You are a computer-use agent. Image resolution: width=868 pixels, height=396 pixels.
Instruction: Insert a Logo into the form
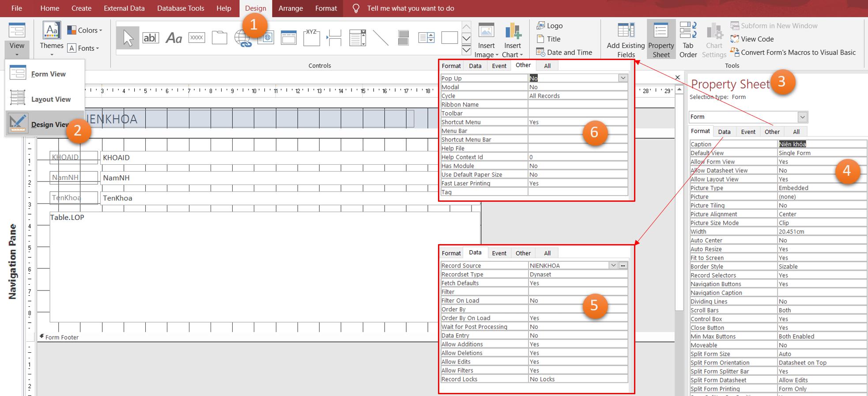550,26
